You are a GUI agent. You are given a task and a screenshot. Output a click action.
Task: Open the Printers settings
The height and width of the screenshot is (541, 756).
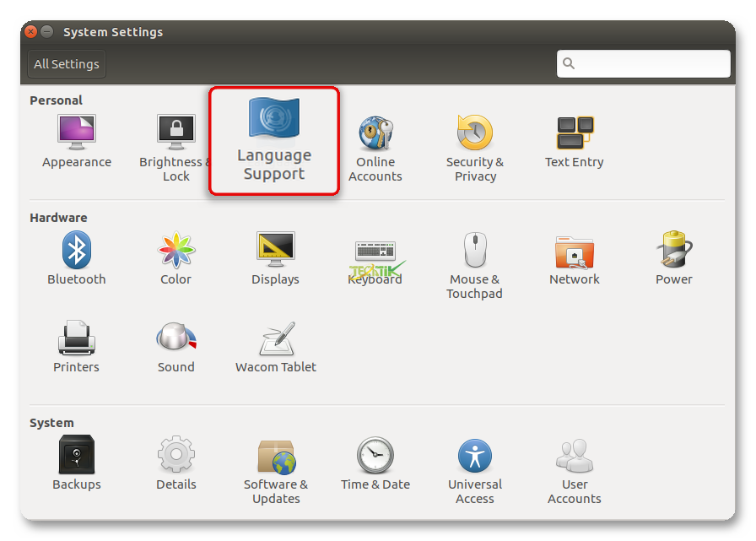pyautogui.click(x=77, y=338)
